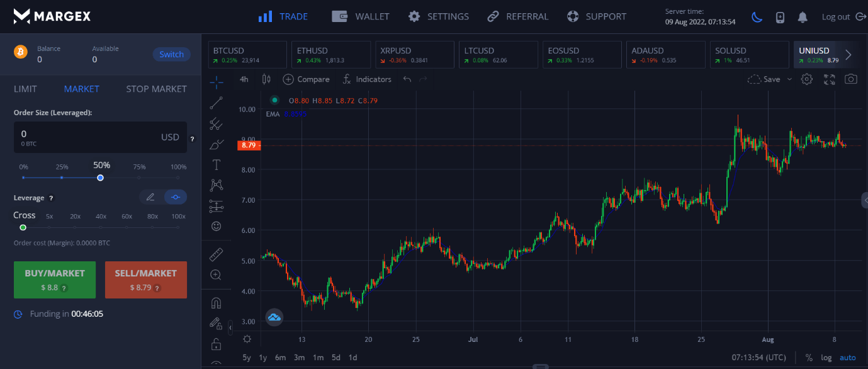868x369 pixels.
Task: Open the WALLET menu
Action: point(361,16)
